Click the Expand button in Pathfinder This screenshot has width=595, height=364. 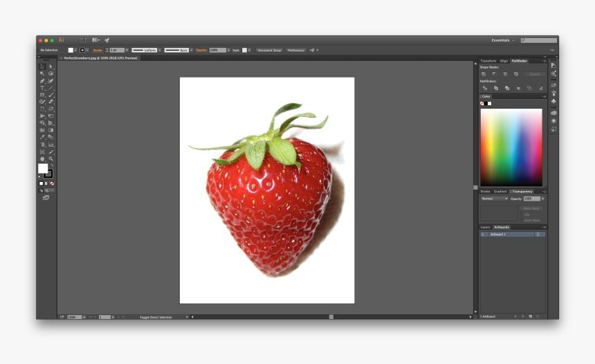(534, 74)
